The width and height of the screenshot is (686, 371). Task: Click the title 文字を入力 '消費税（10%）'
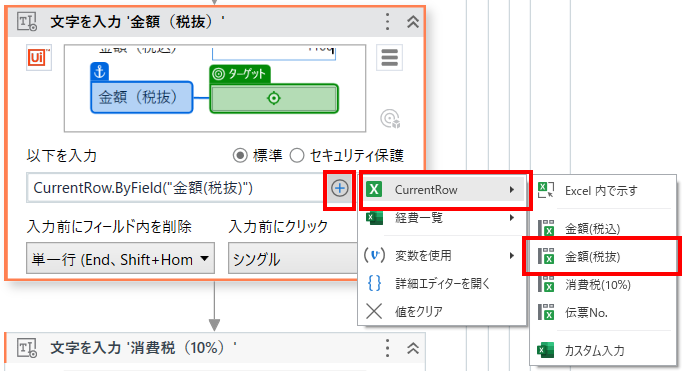(143, 348)
